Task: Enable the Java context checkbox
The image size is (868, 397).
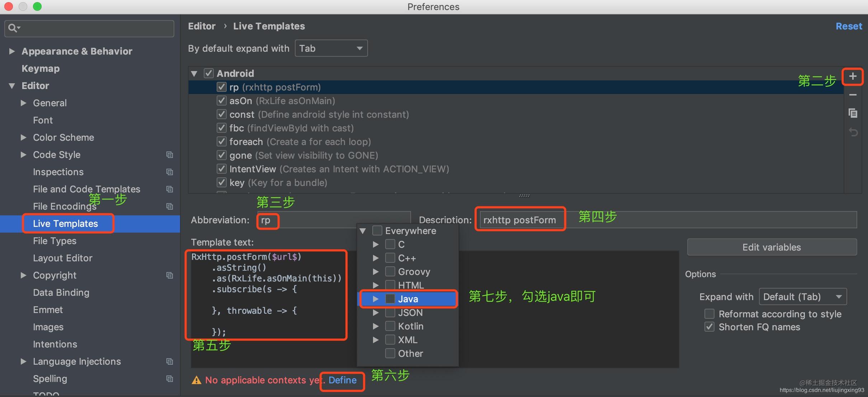Action: (x=390, y=299)
